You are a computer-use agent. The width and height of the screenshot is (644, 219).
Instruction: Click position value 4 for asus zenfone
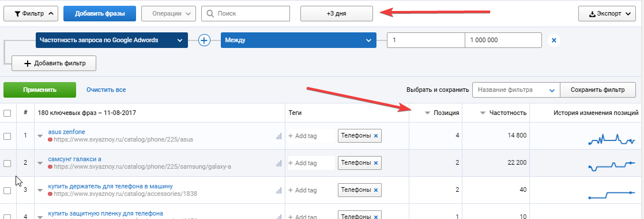(457, 135)
